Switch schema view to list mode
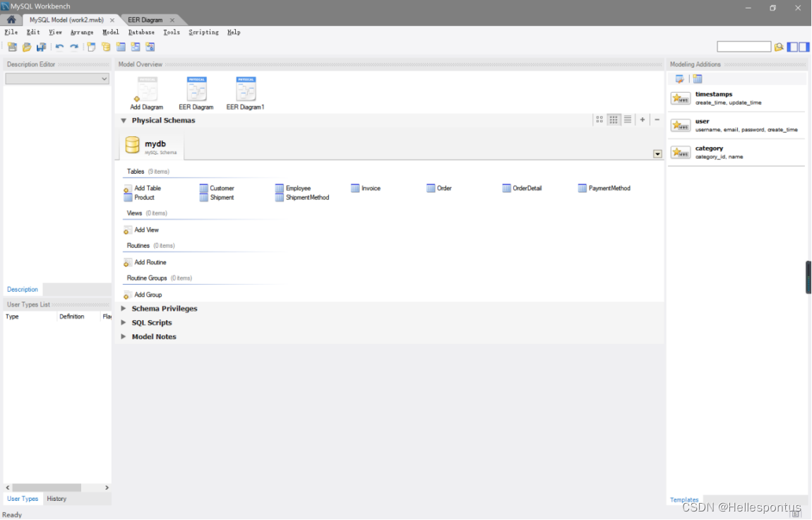This screenshot has width=812, height=520. [x=628, y=119]
